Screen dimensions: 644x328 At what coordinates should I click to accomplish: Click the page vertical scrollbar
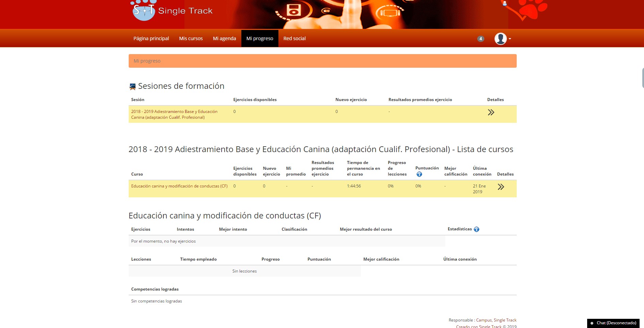click(x=642, y=78)
